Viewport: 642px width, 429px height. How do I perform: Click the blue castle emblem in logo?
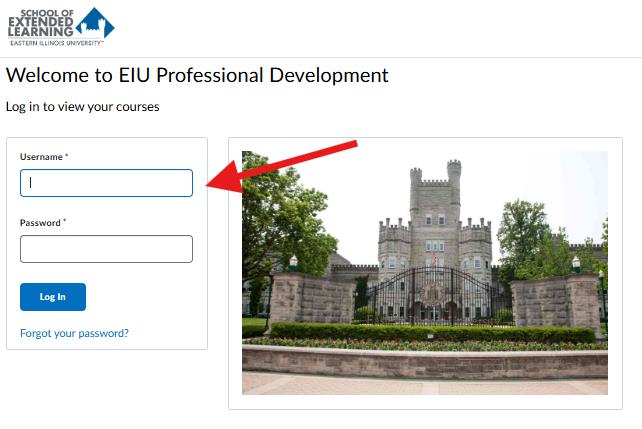coord(95,23)
